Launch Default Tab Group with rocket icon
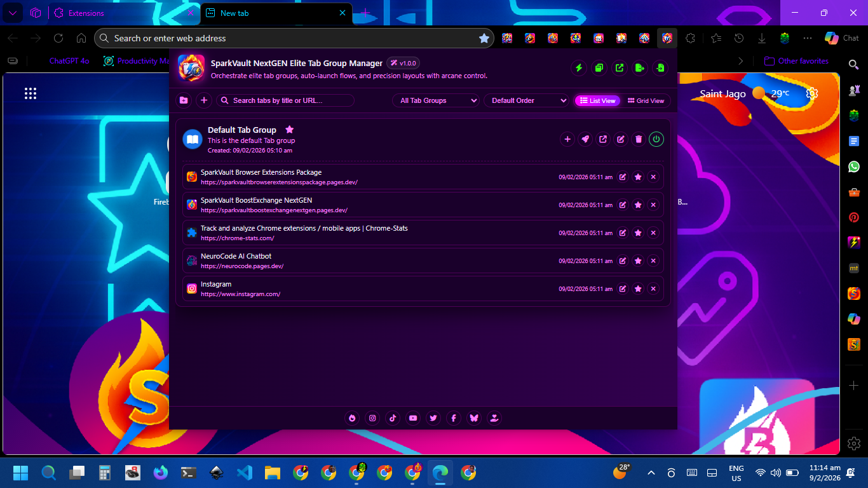Viewport: 868px width, 488px height. coord(585,139)
